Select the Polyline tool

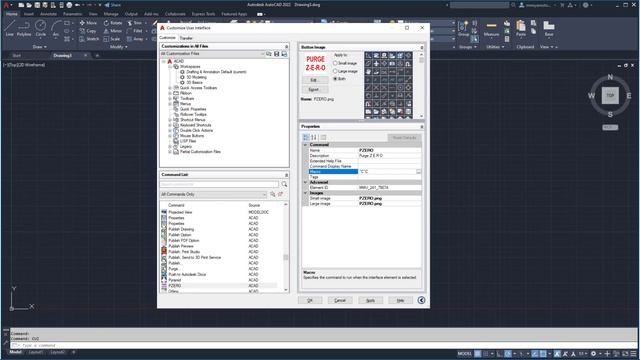pos(24,28)
